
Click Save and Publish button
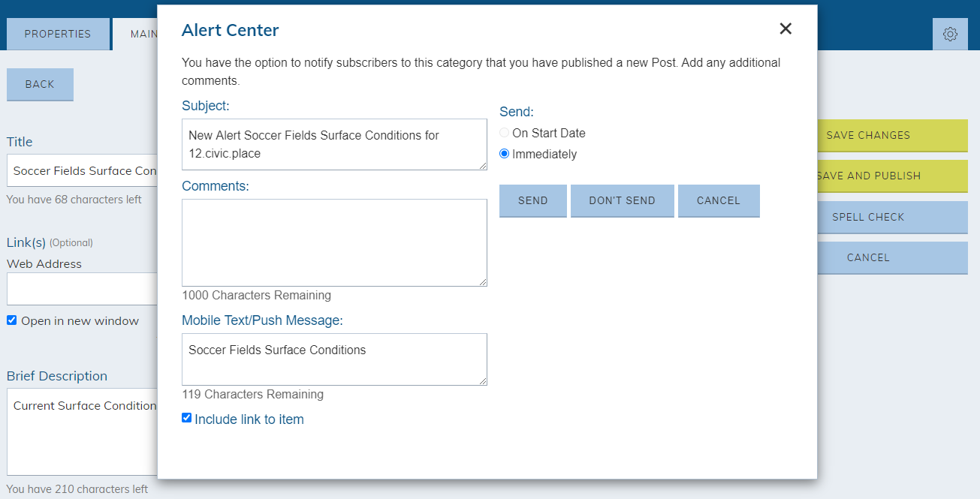[x=892, y=176]
